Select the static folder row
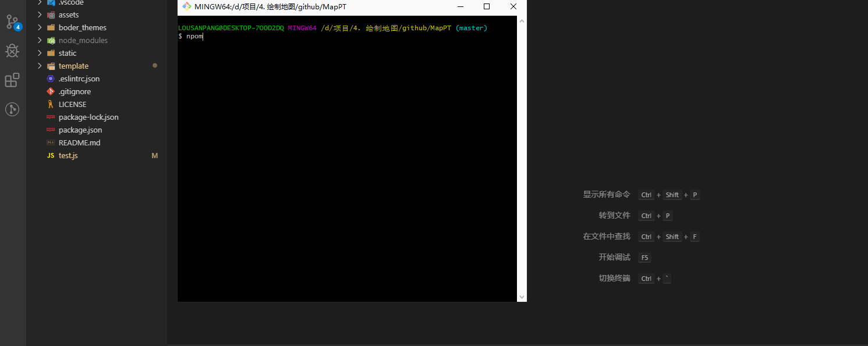868x346 pixels. 97,53
